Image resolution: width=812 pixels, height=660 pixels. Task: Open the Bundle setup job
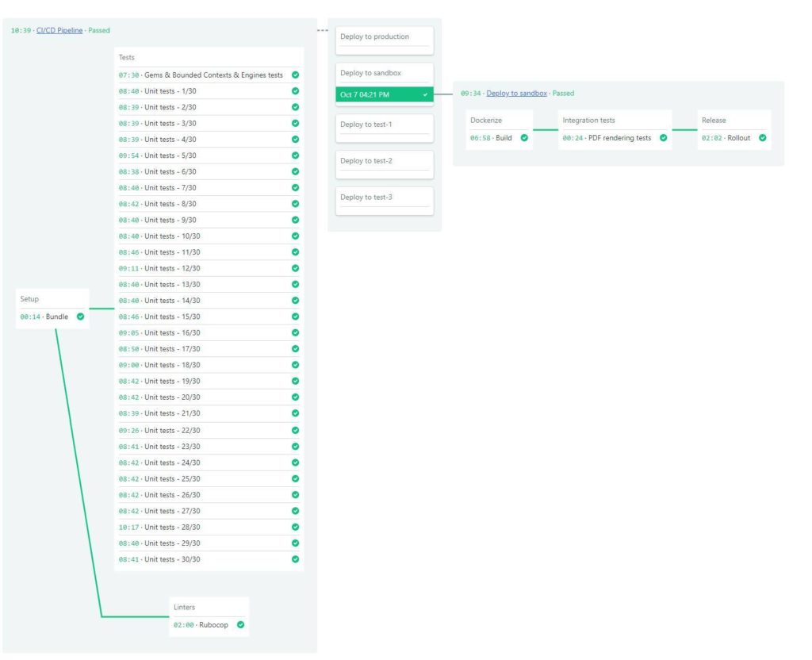[56, 317]
